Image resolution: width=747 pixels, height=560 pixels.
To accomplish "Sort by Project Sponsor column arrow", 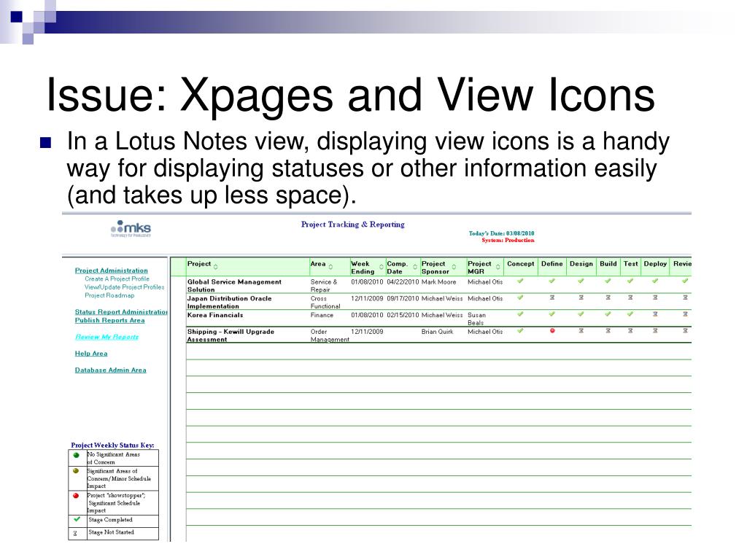I will pos(454,267).
